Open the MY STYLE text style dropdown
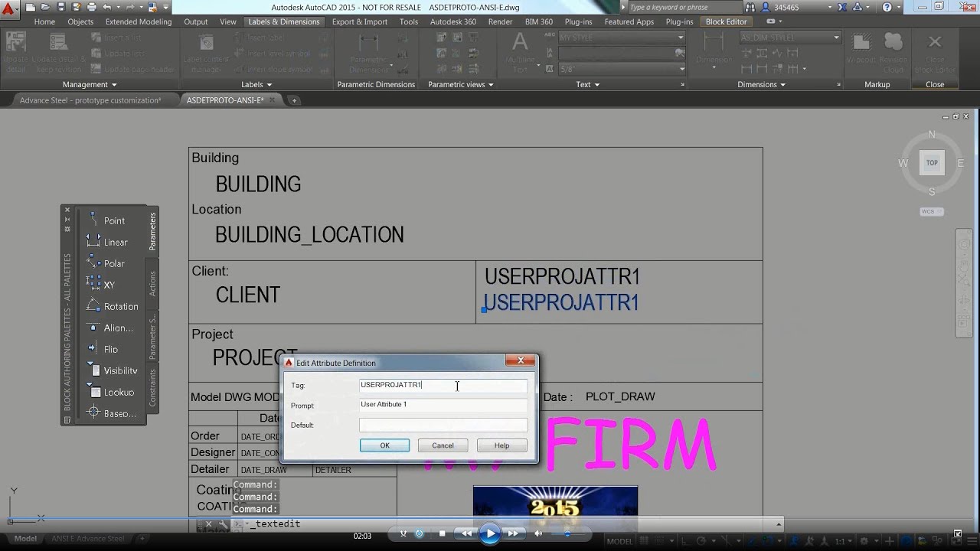980x551 pixels. pos(681,37)
